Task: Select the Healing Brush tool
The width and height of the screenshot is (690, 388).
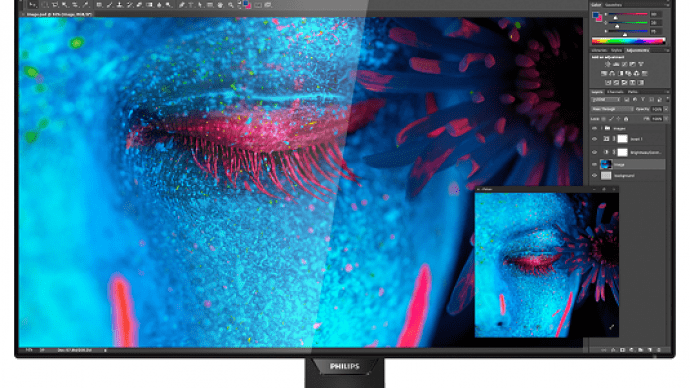Action: (x=99, y=5)
